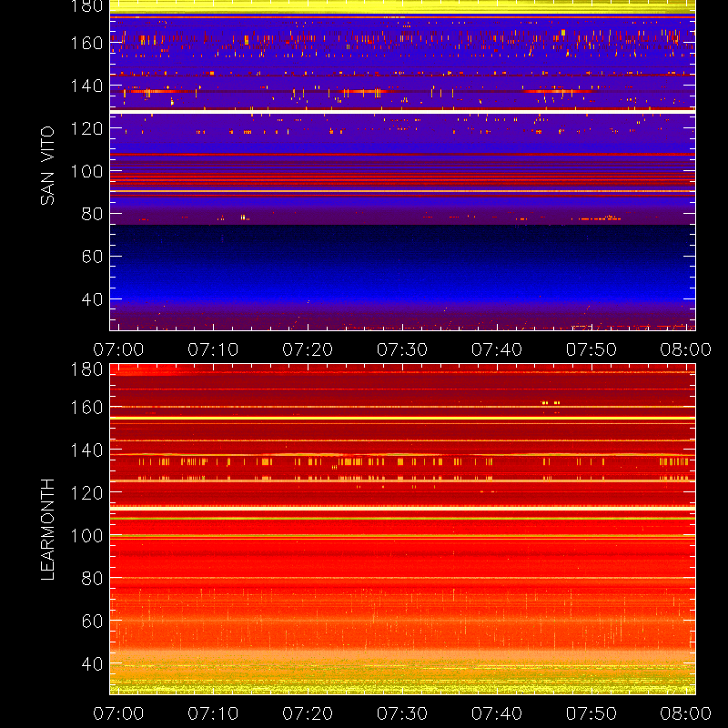Click 07:40 time label below SAN VITO plot
This screenshot has height=728, width=728.
point(497,349)
